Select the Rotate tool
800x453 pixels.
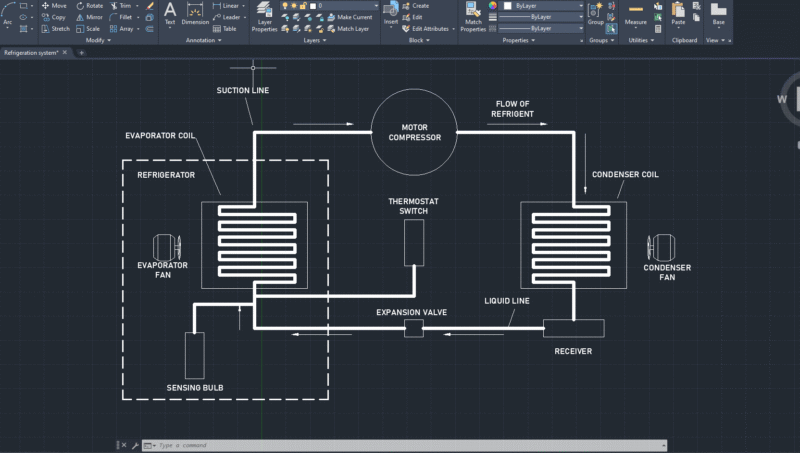tap(89, 6)
